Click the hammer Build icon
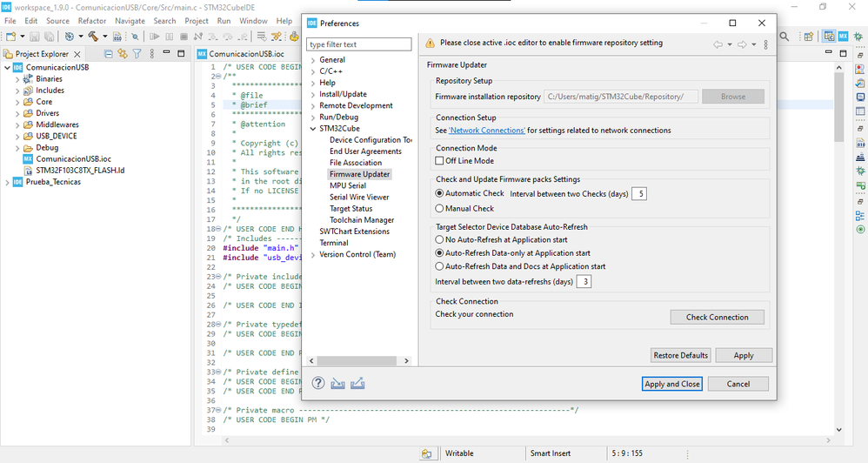 pyautogui.click(x=93, y=37)
